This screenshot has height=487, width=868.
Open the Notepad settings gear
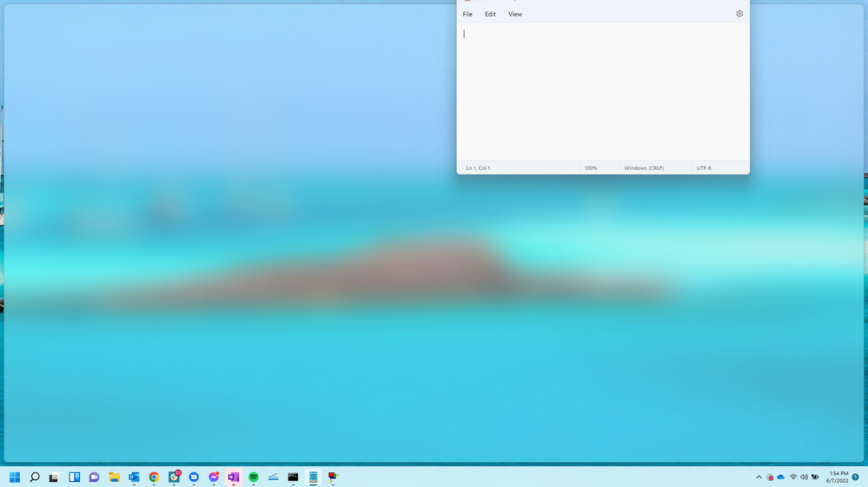(739, 14)
